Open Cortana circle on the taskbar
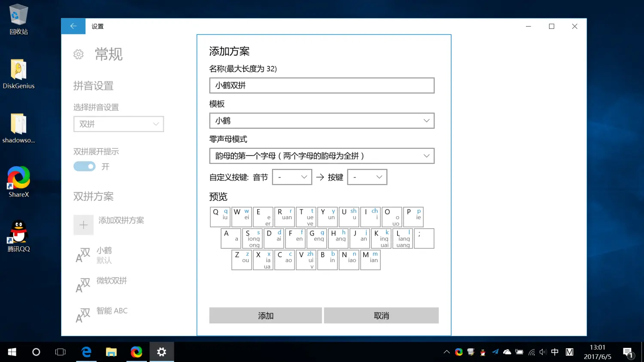This screenshot has height=362, width=644. pos(36,352)
